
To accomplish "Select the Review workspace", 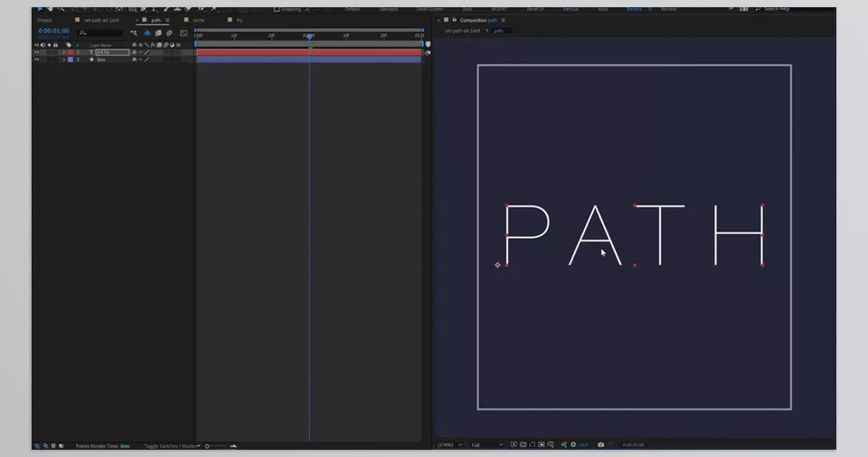I will coord(668,9).
